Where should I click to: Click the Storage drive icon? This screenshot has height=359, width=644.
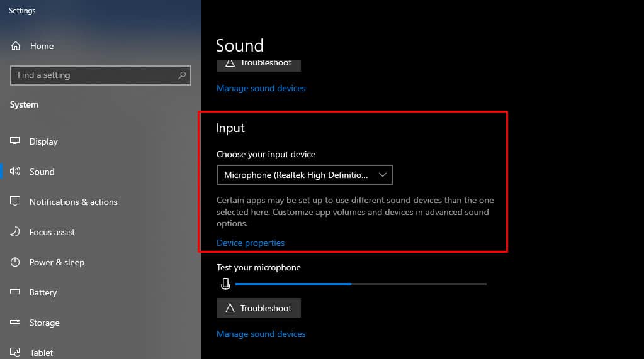pyautogui.click(x=15, y=322)
